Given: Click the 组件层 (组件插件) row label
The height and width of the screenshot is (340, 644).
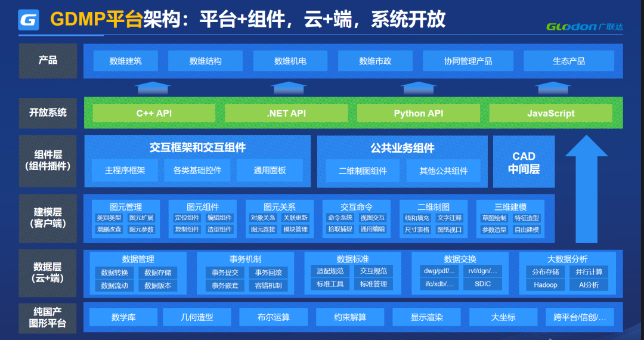Looking at the screenshot, I should click(x=48, y=161).
